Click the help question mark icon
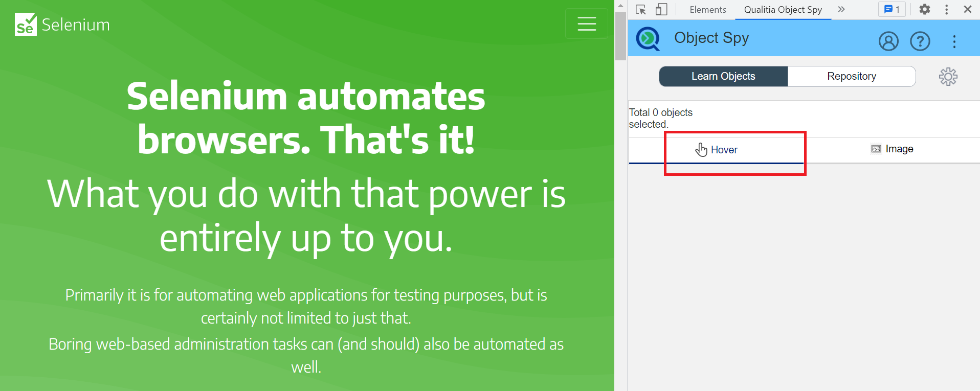This screenshot has height=391, width=980. [920, 41]
